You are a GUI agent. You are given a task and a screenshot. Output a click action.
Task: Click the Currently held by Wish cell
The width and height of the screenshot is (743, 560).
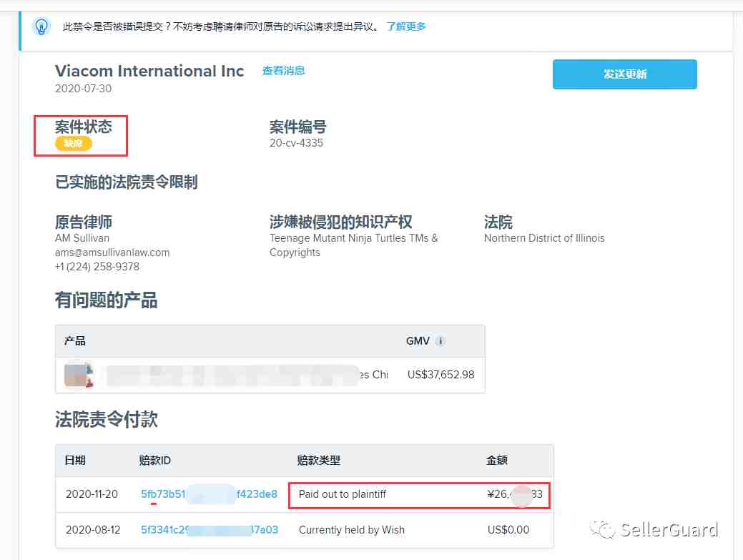[x=352, y=530]
